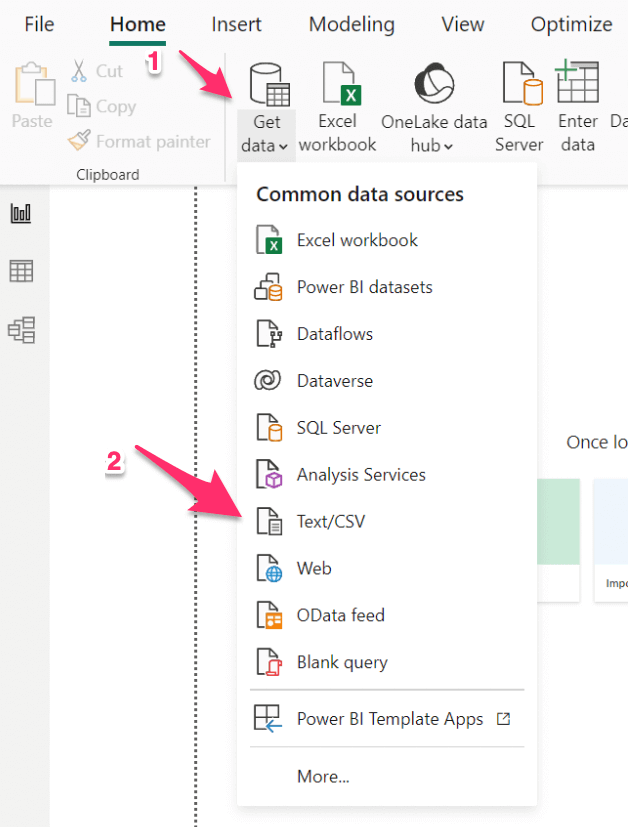Choose Dataverse from the menu
Viewport: 628px width, 827px height.
[387, 381]
